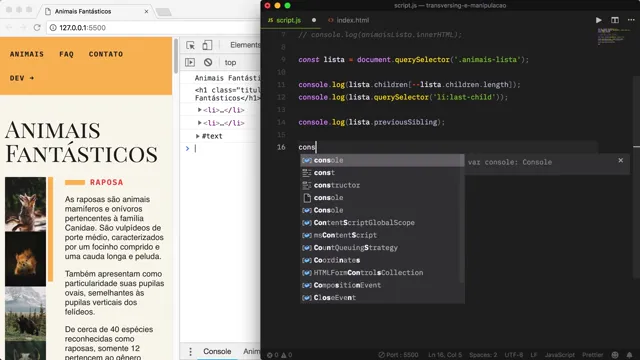Viewport: 640px width, 360px height.
Task: Select the dark fox image thumbnail
Action: coord(25,259)
